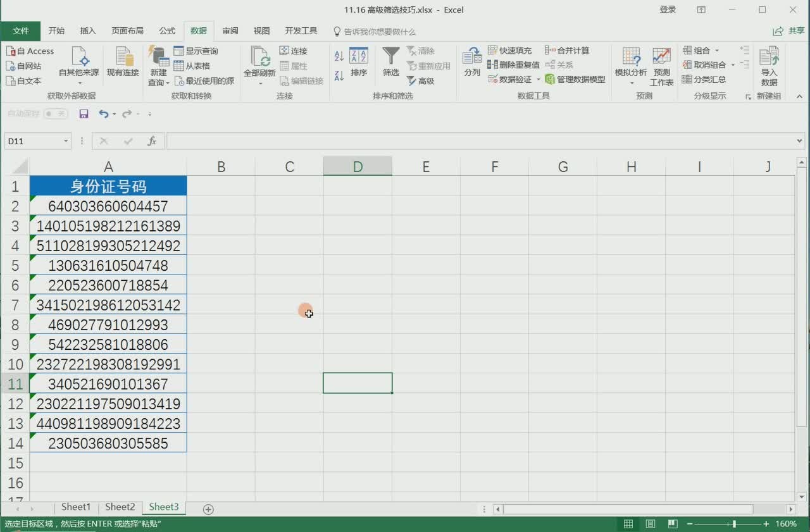The height and width of the screenshot is (532, 810).
Task: Click 分类汇总 (Subtotal)
Action: tap(704, 79)
